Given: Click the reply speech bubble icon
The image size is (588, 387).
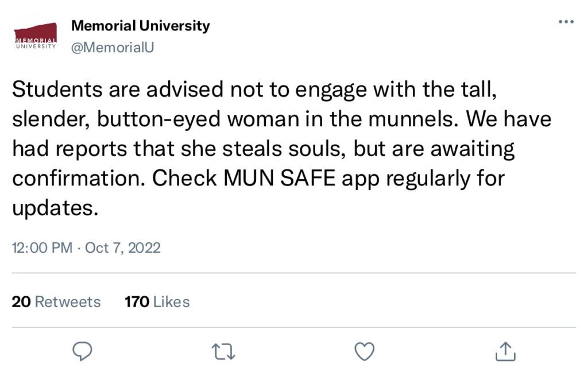Looking at the screenshot, I should point(83,351).
